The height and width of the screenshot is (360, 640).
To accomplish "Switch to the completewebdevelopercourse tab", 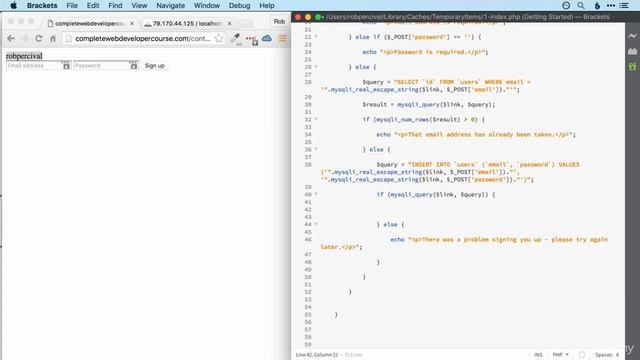I will tap(89, 24).
